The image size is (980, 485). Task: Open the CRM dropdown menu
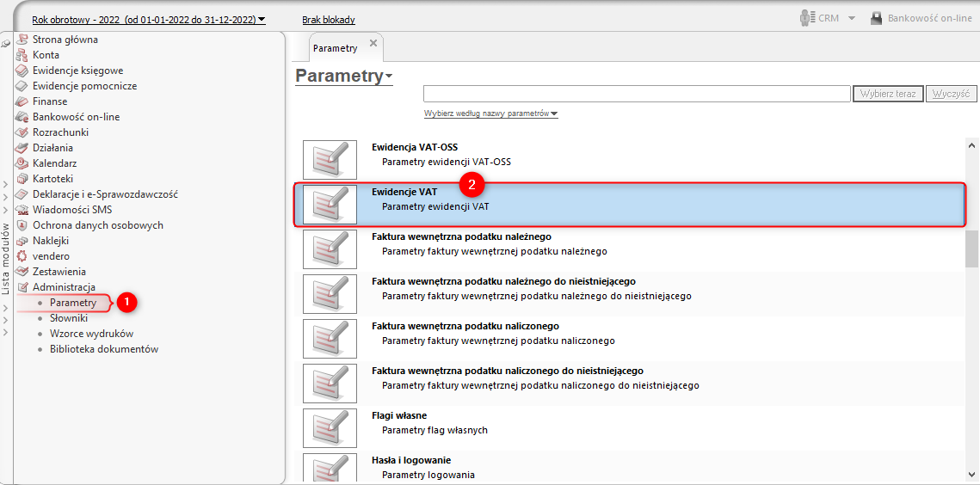(851, 18)
